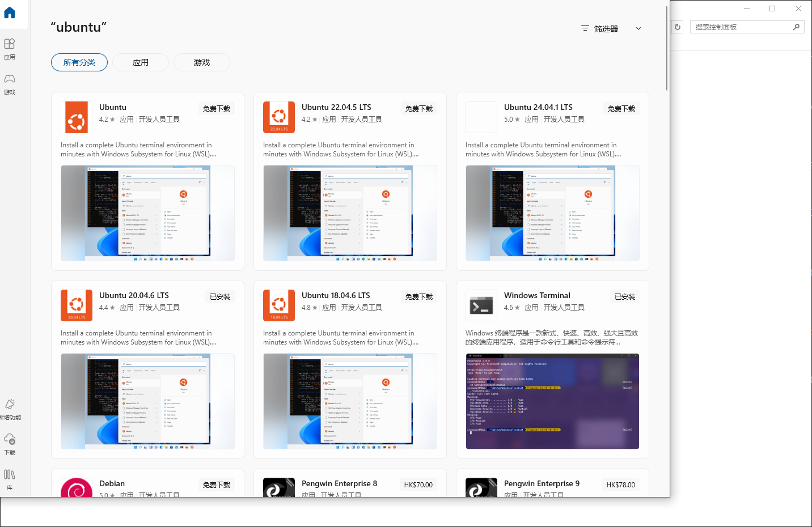Click the 4.4 star rating of Ubuntu 20.04.6
The height and width of the screenshot is (527, 812).
107,308
